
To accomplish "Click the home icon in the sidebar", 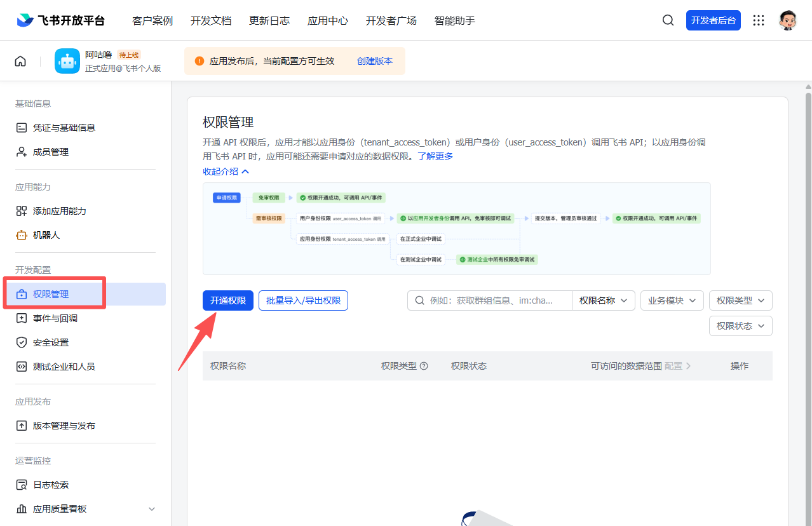I will click(x=20, y=60).
